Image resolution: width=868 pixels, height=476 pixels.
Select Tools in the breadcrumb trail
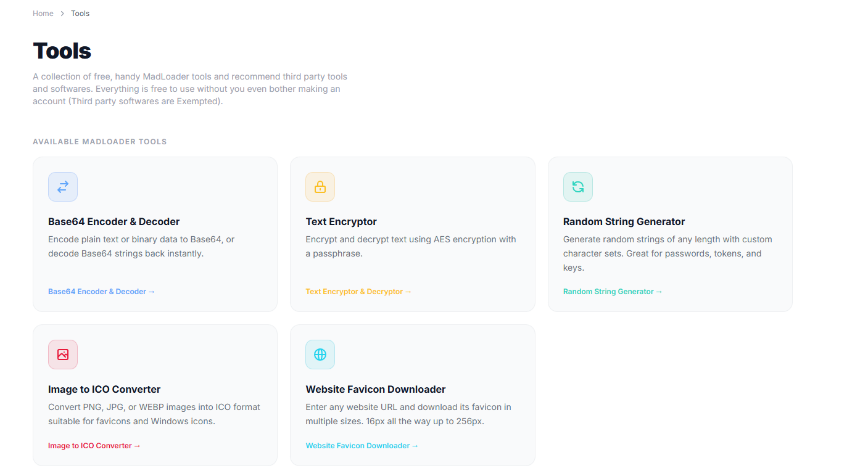80,13
